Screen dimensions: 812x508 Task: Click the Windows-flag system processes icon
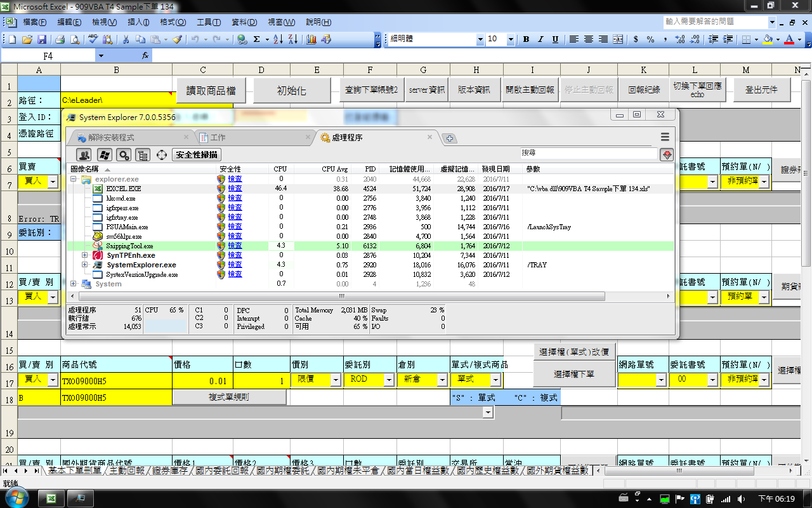click(x=105, y=154)
